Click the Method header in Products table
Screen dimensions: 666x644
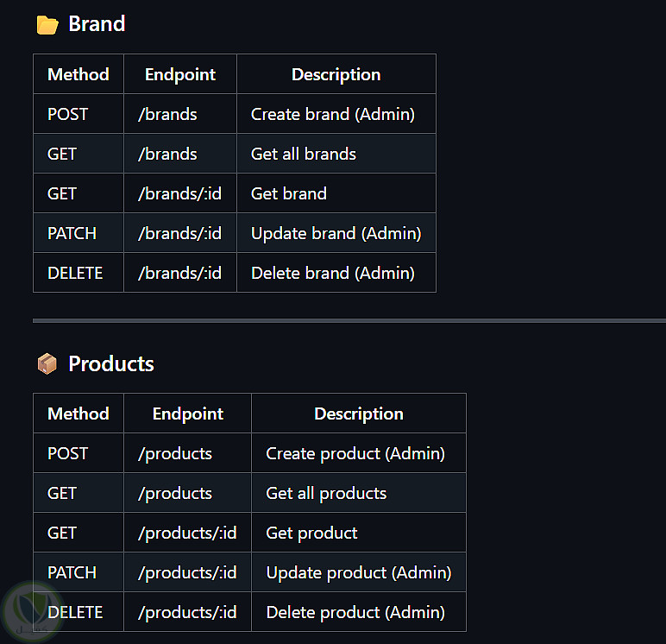[x=79, y=414]
